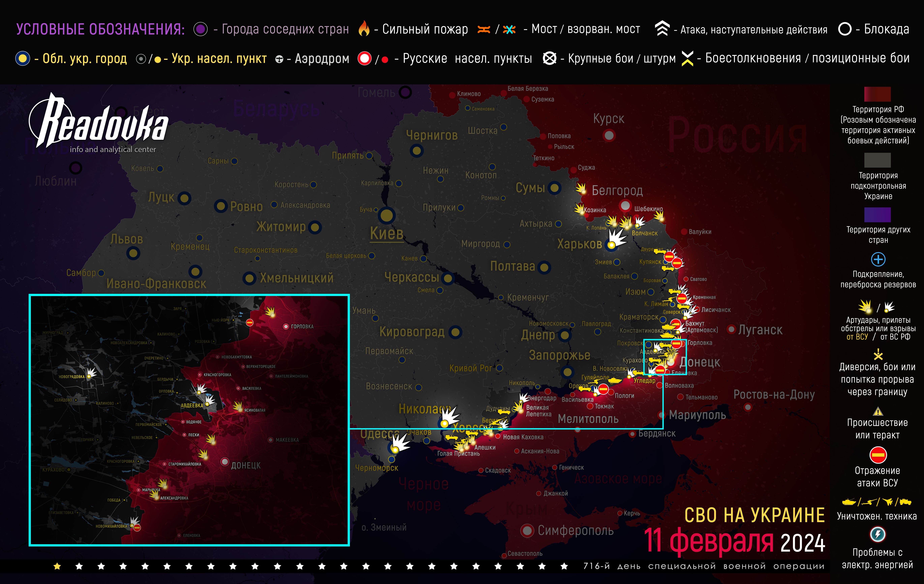Click the orange bridge icon in the legend
The height and width of the screenshot is (584, 924).
[484, 29]
